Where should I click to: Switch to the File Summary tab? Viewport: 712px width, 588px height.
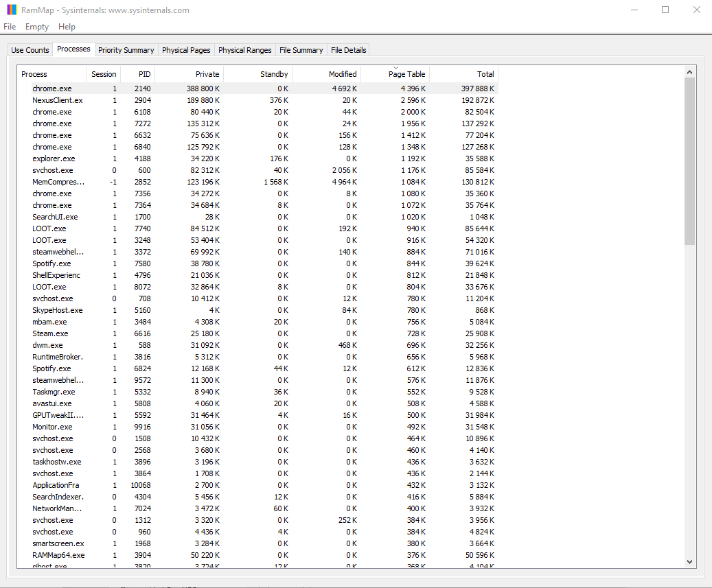point(301,50)
